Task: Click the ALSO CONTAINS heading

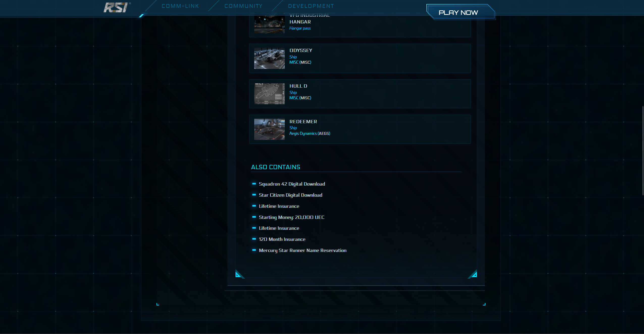Action: tap(275, 167)
